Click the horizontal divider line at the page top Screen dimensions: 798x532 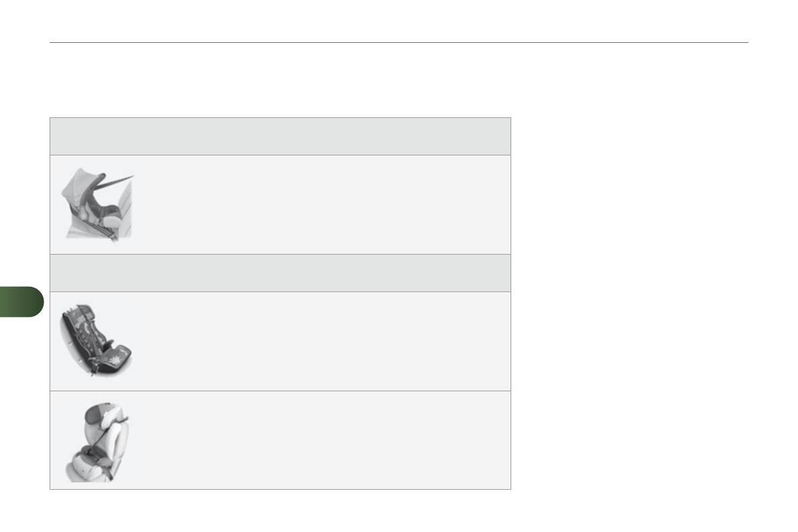coord(399,43)
